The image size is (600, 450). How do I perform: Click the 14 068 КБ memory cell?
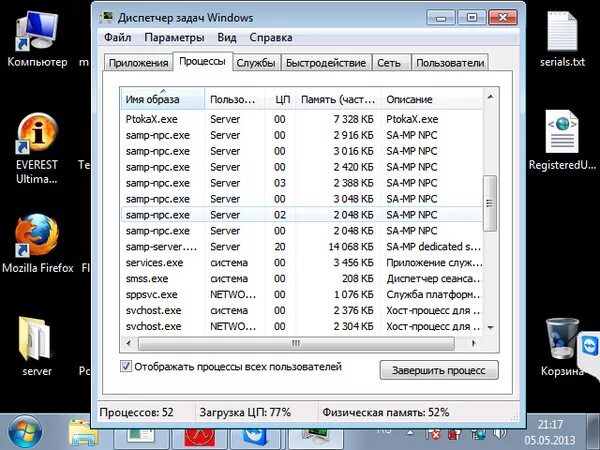(351, 247)
